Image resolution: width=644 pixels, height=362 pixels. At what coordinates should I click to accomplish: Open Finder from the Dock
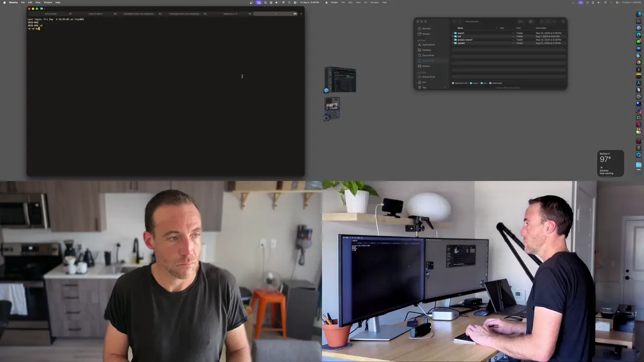pyautogui.click(x=638, y=14)
